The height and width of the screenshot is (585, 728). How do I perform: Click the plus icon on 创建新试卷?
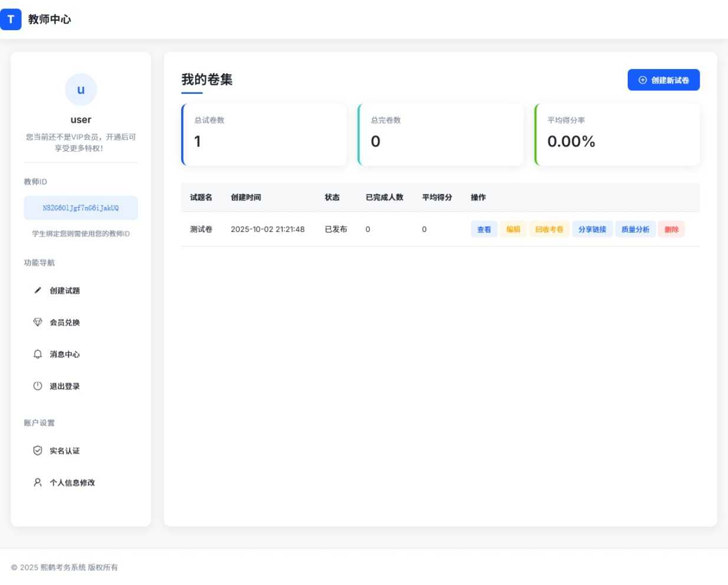pos(642,80)
